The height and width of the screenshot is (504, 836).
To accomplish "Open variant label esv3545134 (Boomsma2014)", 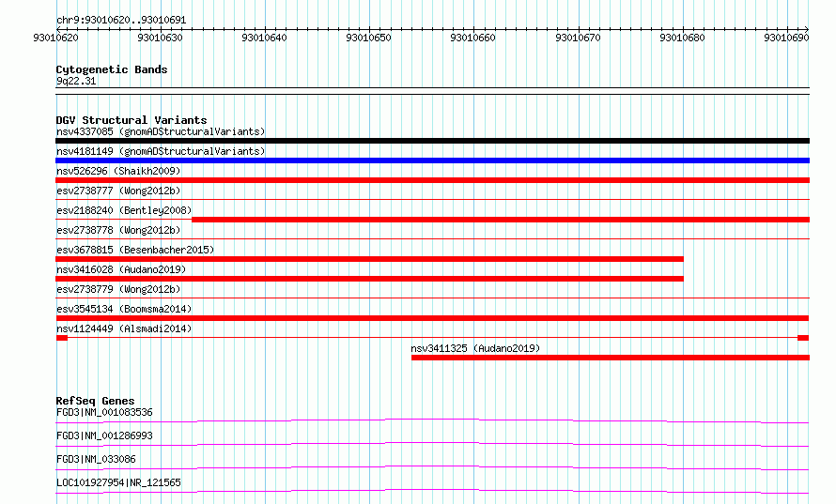I will [x=124, y=309].
